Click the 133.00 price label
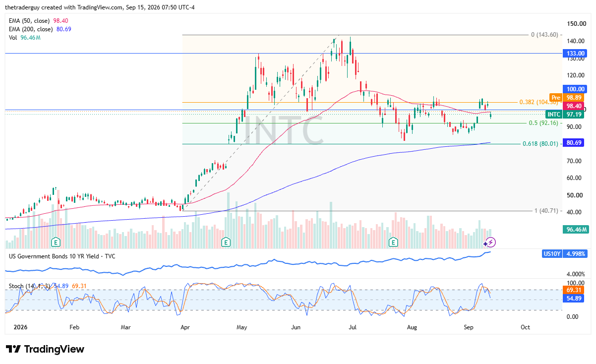Screen dimensions: 596x364 [575, 54]
